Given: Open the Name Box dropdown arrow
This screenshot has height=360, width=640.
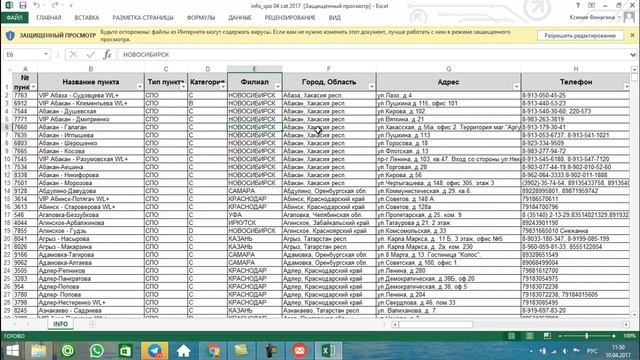Looking at the screenshot, I should pos(46,54).
